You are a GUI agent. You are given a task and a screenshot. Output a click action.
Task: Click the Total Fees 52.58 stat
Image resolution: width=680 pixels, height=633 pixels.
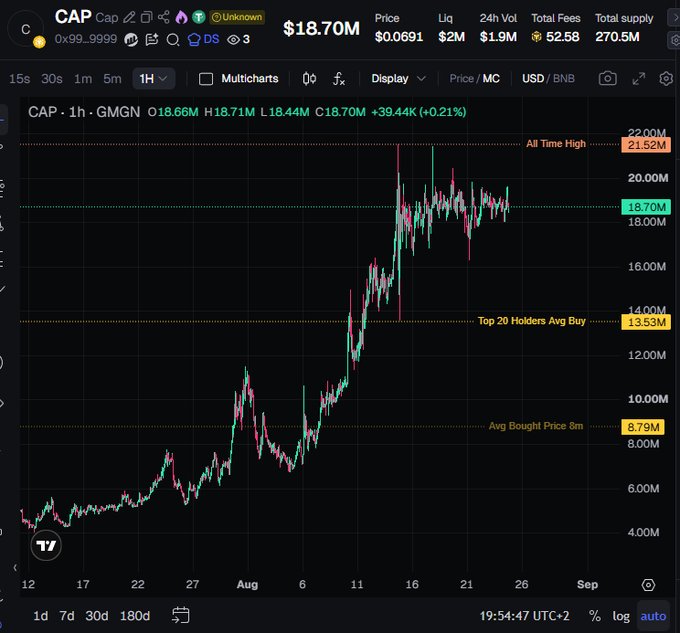(556, 28)
